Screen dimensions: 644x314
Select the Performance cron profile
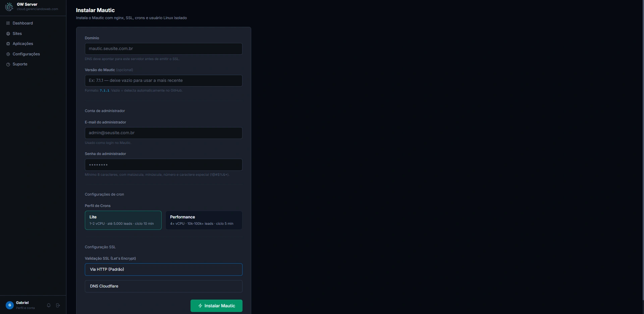point(204,220)
